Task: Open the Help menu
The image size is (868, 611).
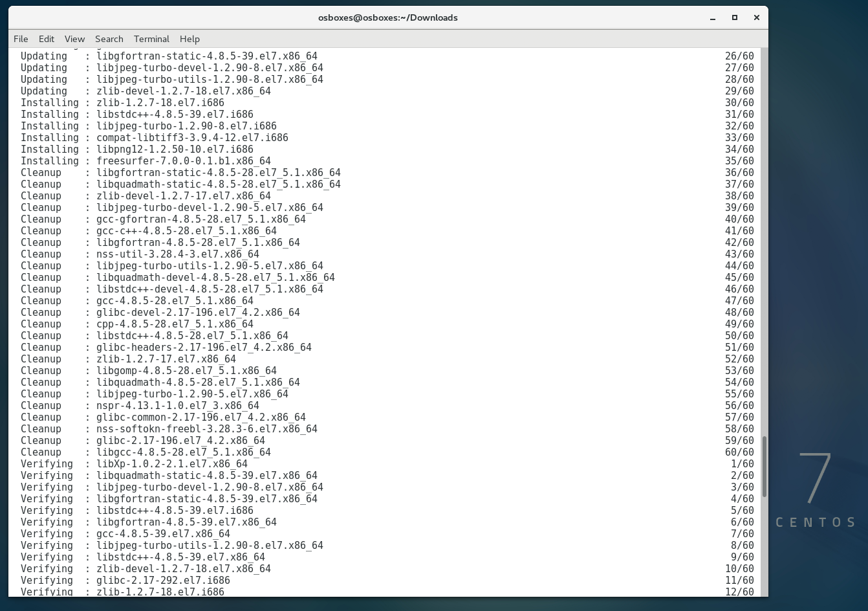Action: point(190,39)
